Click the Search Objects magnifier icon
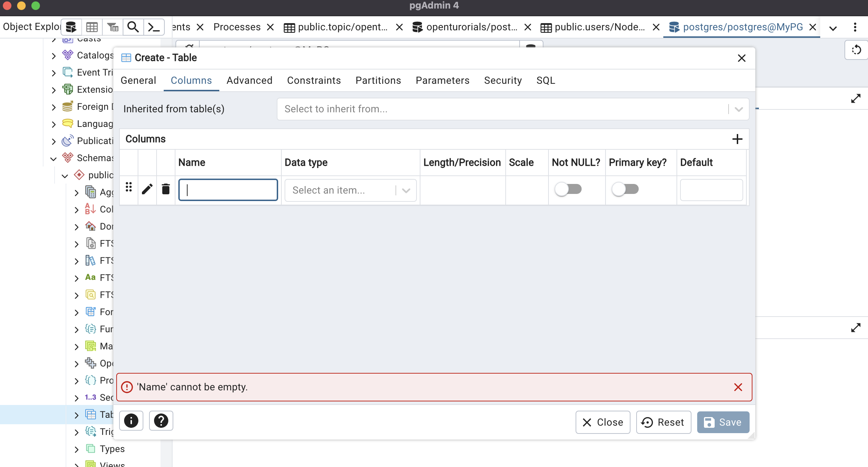The width and height of the screenshot is (868, 467). (133, 27)
